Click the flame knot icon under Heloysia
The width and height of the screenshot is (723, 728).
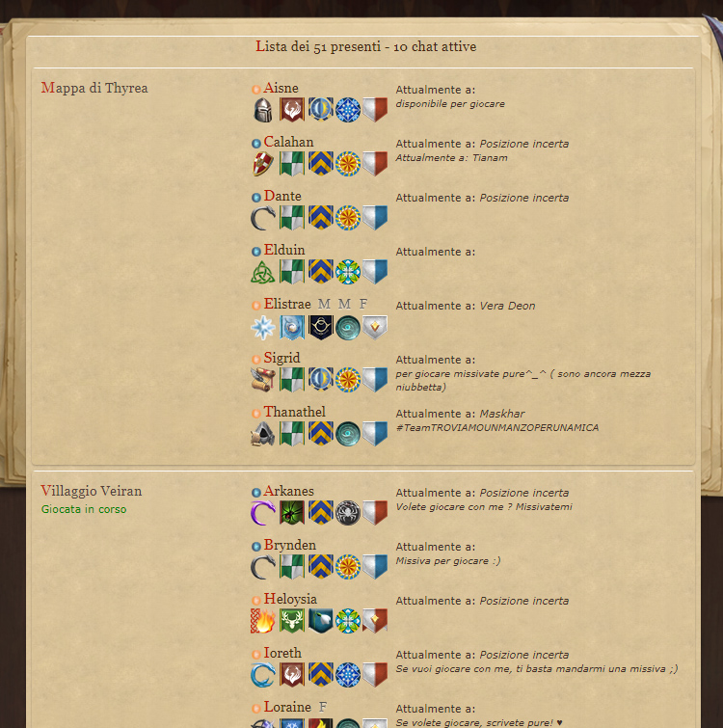pyautogui.click(x=263, y=621)
